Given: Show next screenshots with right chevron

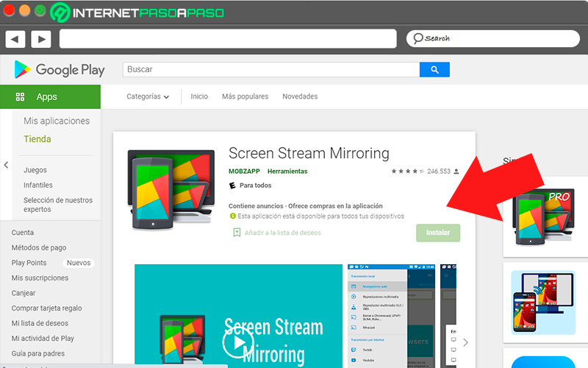Looking at the screenshot, I should (465, 342).
